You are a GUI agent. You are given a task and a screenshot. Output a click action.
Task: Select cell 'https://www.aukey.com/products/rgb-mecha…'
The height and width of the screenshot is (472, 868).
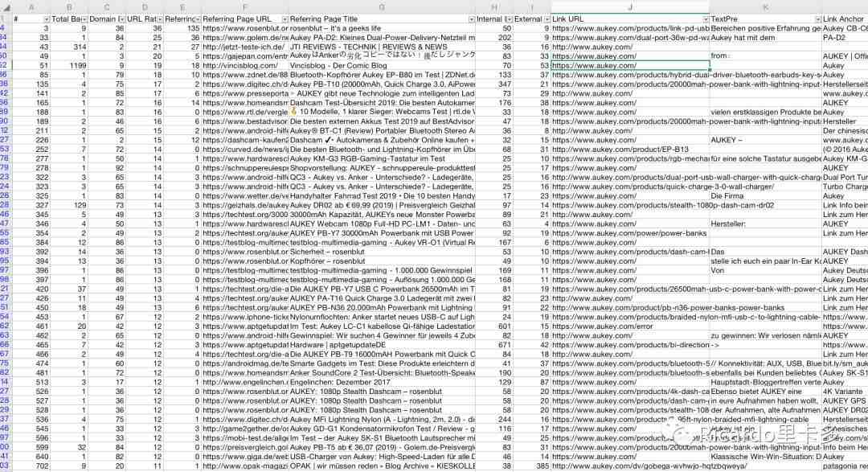[630, 158]
